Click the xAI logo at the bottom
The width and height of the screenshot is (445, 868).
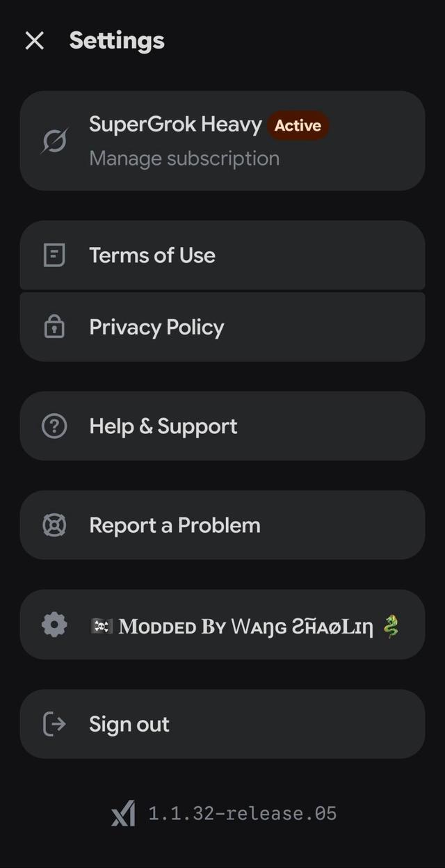pyautogui.click(x=124, y=812)
